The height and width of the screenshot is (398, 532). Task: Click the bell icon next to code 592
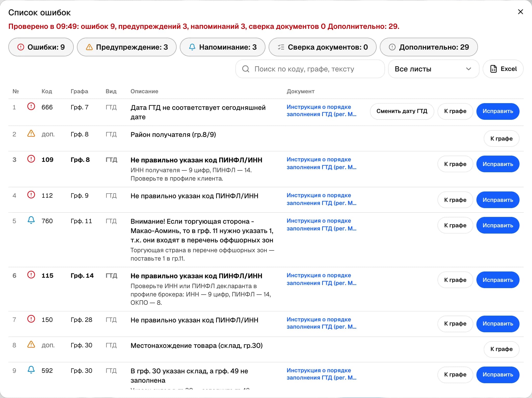(x=31, y=370)
